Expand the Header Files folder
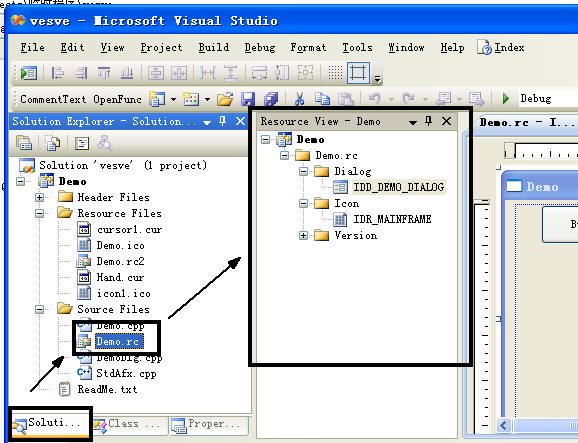This screenshot has height=443, width=578. (x=39, y=197)
